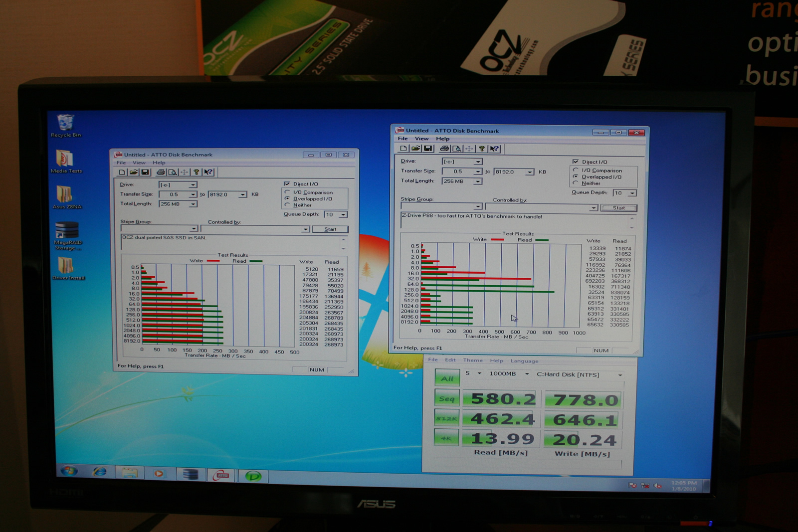Open Windows Explorer from the taskbar
The image size is (798, 532).
click(130, 473)
